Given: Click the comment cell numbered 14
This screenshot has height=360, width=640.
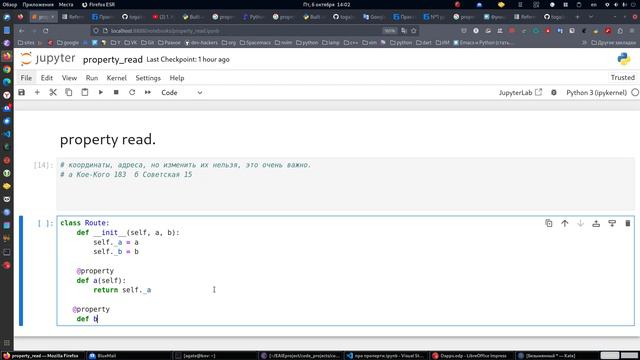Looking at the screenshot, I should click(x=345, y=184).
